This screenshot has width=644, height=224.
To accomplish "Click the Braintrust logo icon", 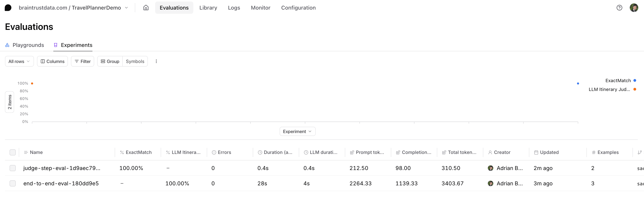I will tap(8, 8).
